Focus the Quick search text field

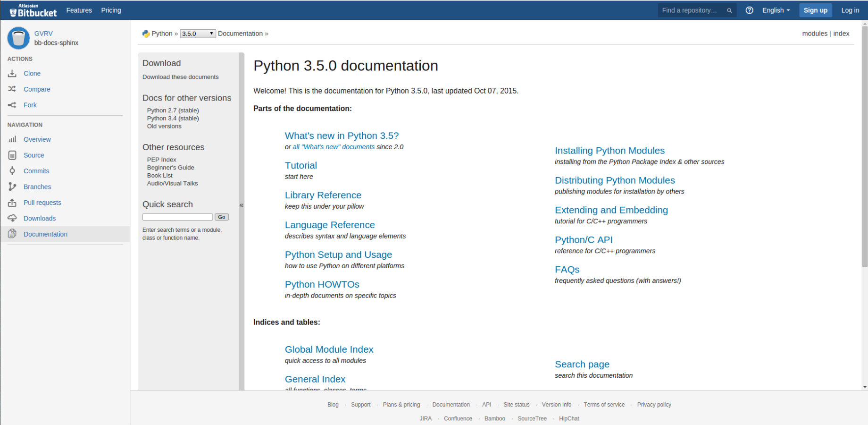178,217
